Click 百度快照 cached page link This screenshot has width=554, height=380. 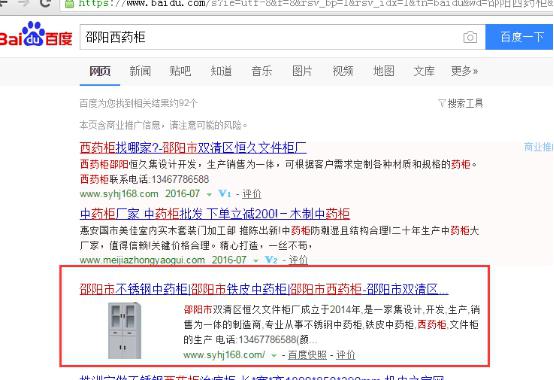[x=307, y=355]
